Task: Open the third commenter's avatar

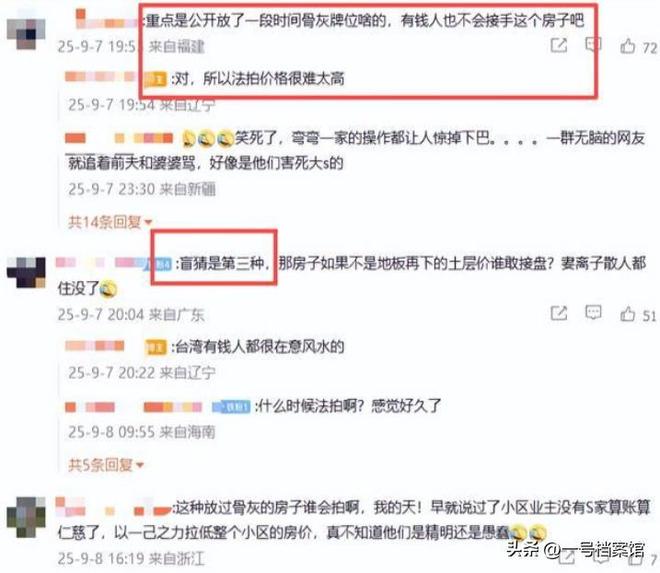Action: (x=26, y=517)
